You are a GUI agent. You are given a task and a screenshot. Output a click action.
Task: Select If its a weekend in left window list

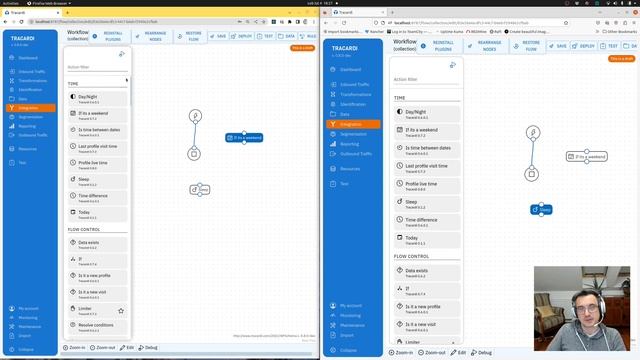(98, 115)
